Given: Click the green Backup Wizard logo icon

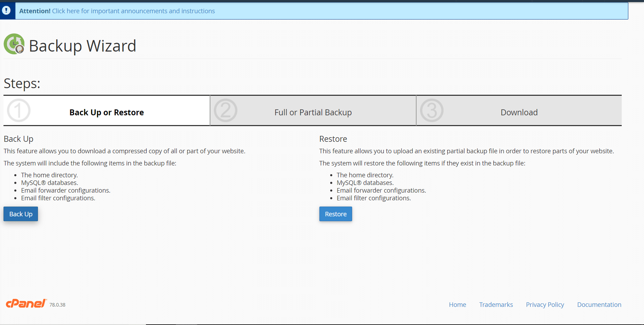Looking at the screenshot, I should 14,44.
